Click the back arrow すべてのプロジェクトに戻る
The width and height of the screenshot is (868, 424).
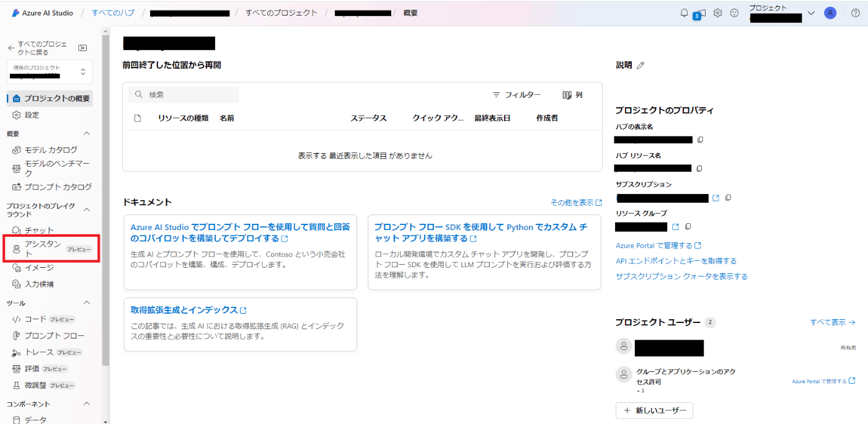click(11, 48)
